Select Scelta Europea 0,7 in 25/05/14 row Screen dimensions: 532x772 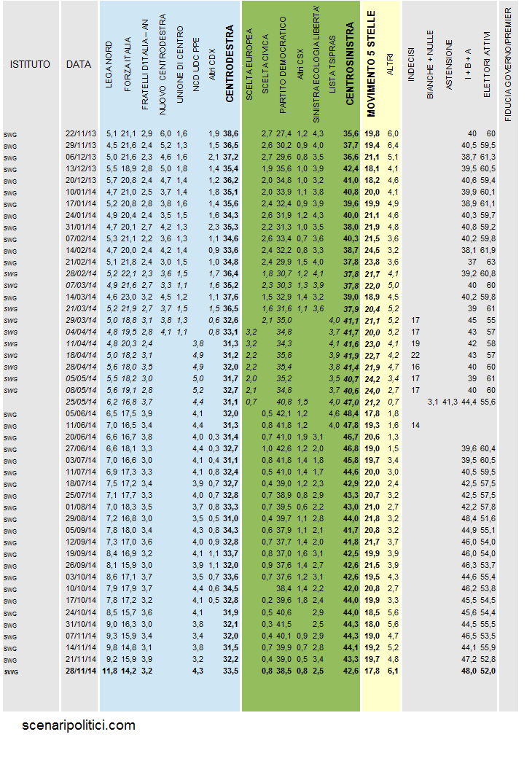(x=251, y=402)
